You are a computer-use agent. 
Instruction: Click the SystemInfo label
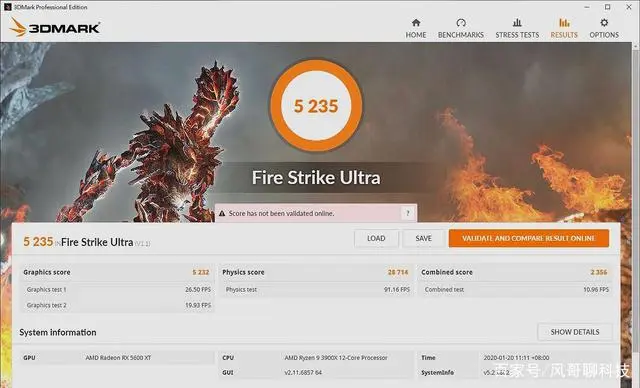click(x=438, y=372)
